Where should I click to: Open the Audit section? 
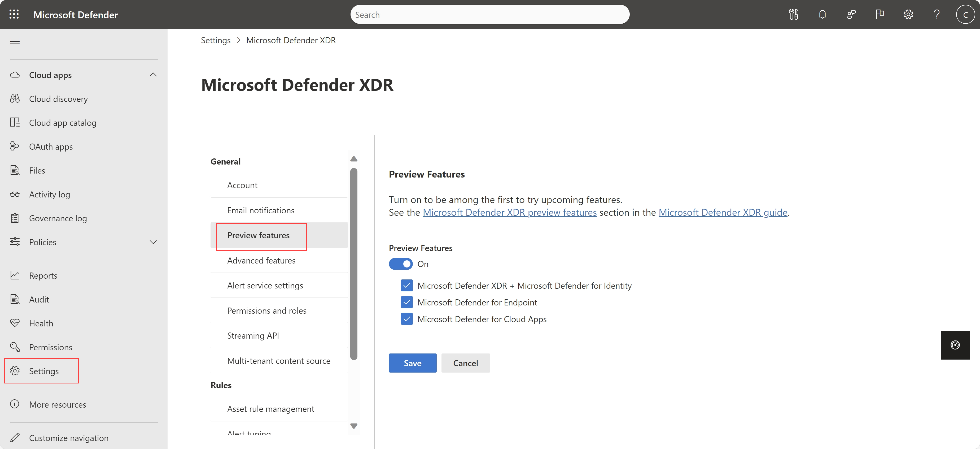(x=39, y=299)
